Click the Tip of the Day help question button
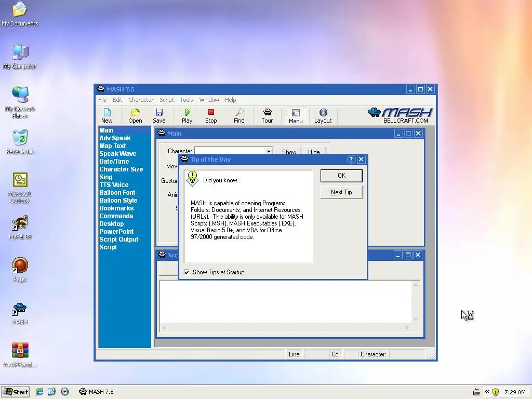 point(351,159)
